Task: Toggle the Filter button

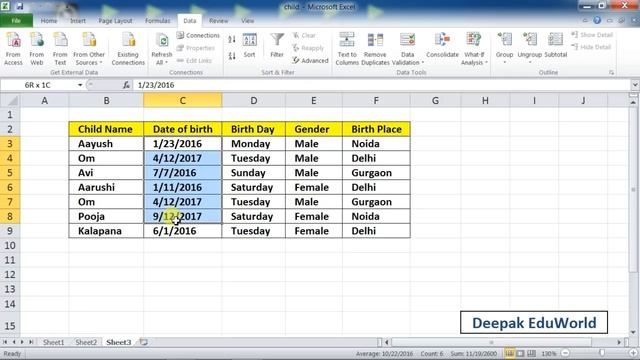Action: pyautogui.click(x=277, y=46)
